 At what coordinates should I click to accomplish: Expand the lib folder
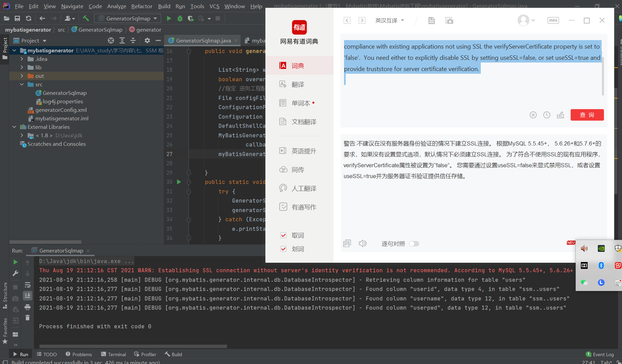22,67
